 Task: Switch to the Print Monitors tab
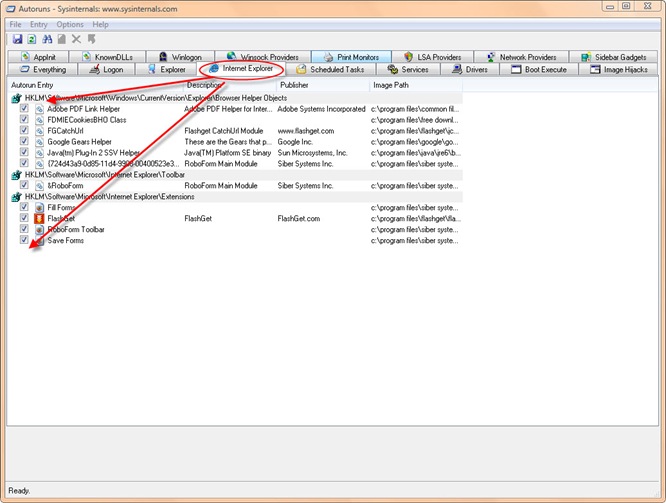pyautogui.click(x=351, y=57)
